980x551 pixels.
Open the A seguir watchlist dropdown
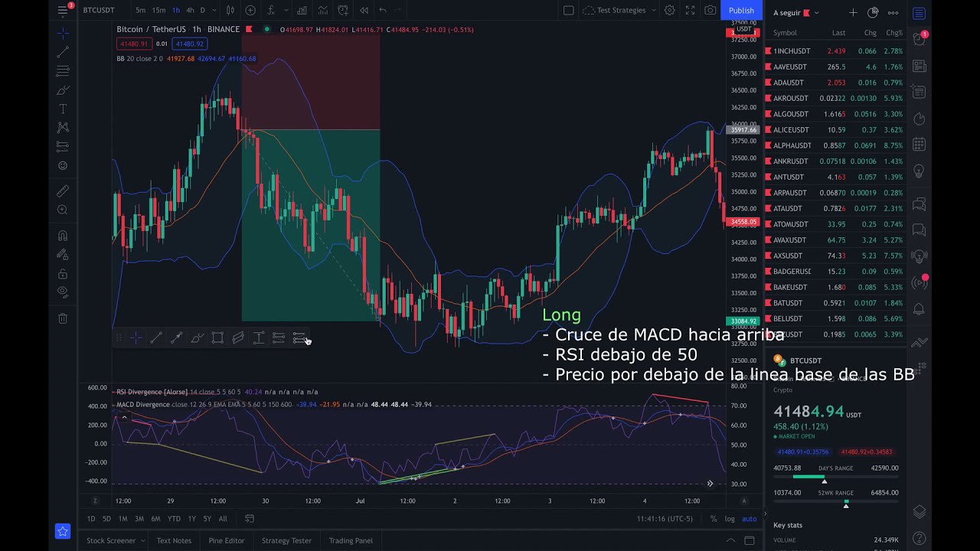(x=796, y=13)
